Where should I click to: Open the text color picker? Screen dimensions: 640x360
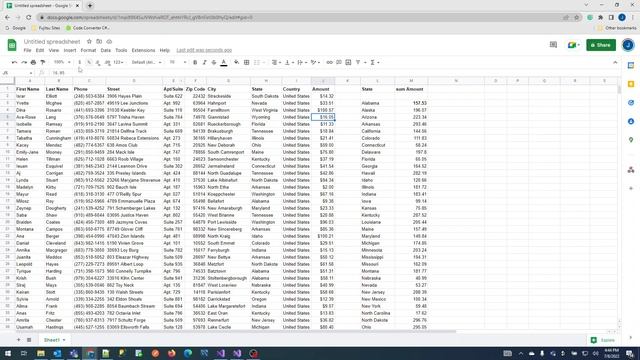pyautogui.click(x=224, y=62)
